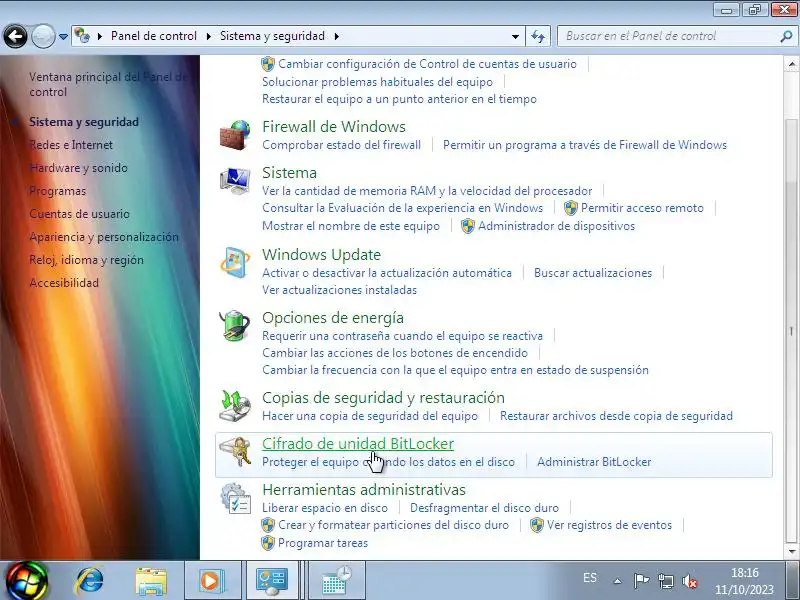The height and width of the screenshot is (600, 800).
Task: Expand the arrow after Sistema y seguridad
Action: 337,36
